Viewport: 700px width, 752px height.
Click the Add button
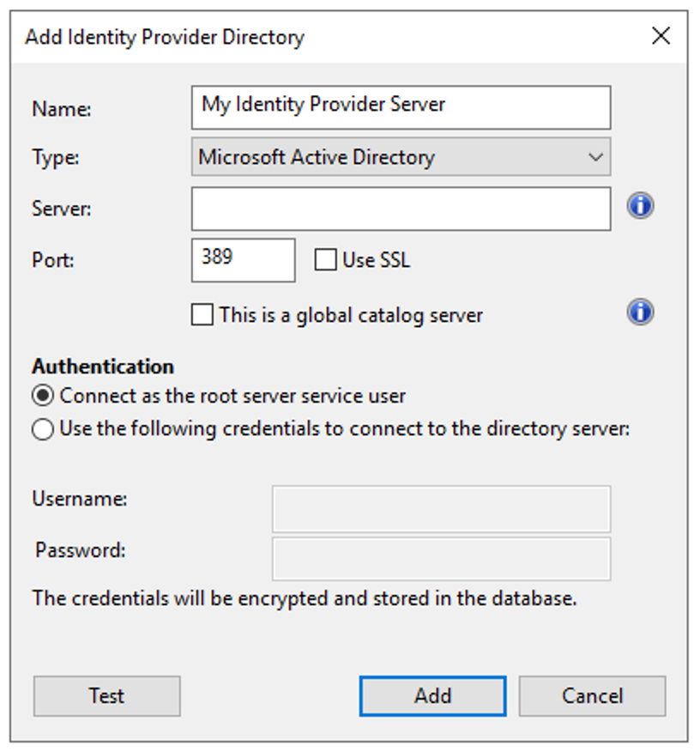(x=432, y=695)
